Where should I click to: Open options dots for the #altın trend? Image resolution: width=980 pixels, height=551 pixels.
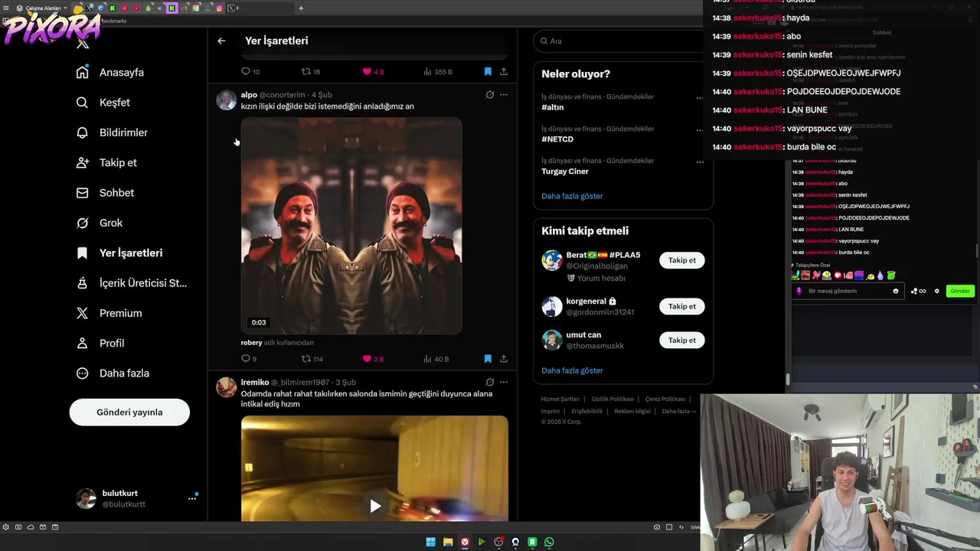click(x=700, y=98)
